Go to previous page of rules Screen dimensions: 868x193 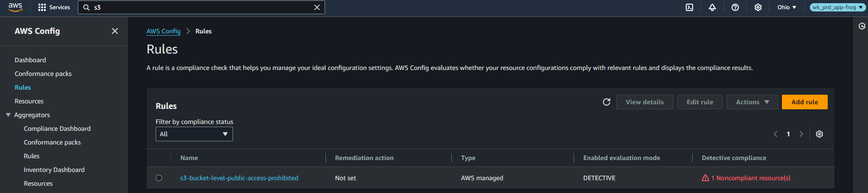(776, 134)
